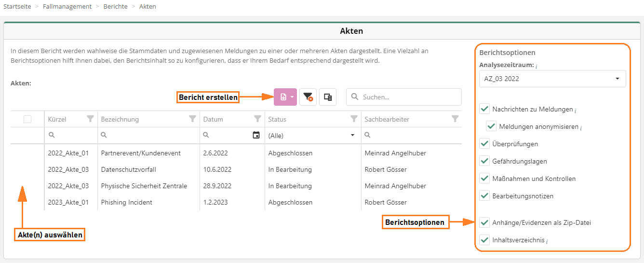The image size is (644, 263).
Task: Open filter for Bezeichnung column
Action: [193, 119]
